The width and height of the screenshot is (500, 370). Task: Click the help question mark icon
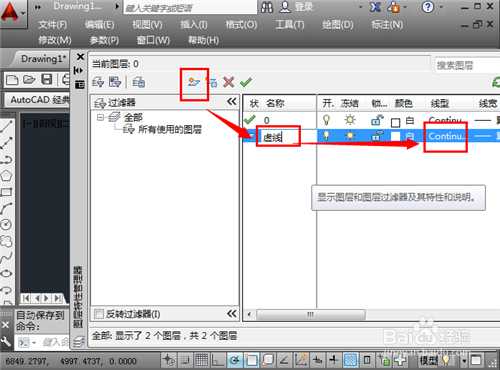(428, 7)
